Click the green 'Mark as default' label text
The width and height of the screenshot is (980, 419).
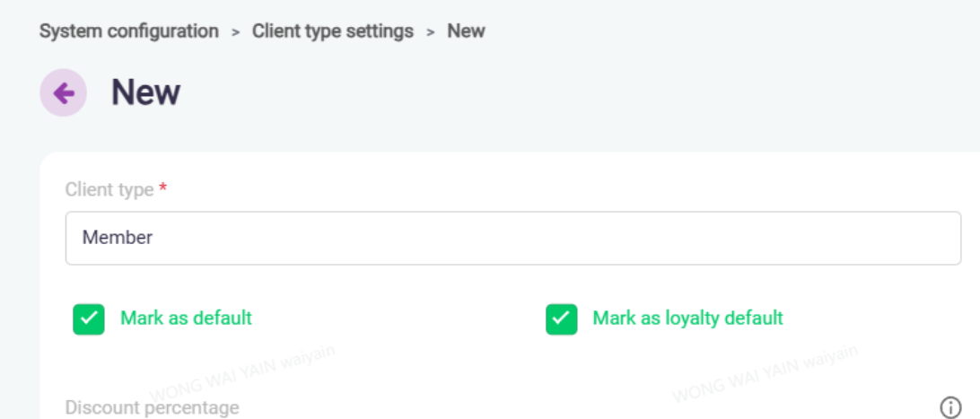pos(186,318)
